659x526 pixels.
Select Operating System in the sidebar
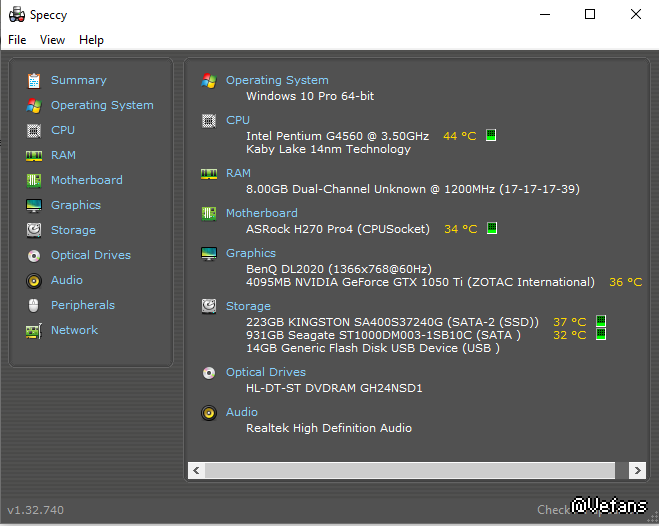point(102,105)
